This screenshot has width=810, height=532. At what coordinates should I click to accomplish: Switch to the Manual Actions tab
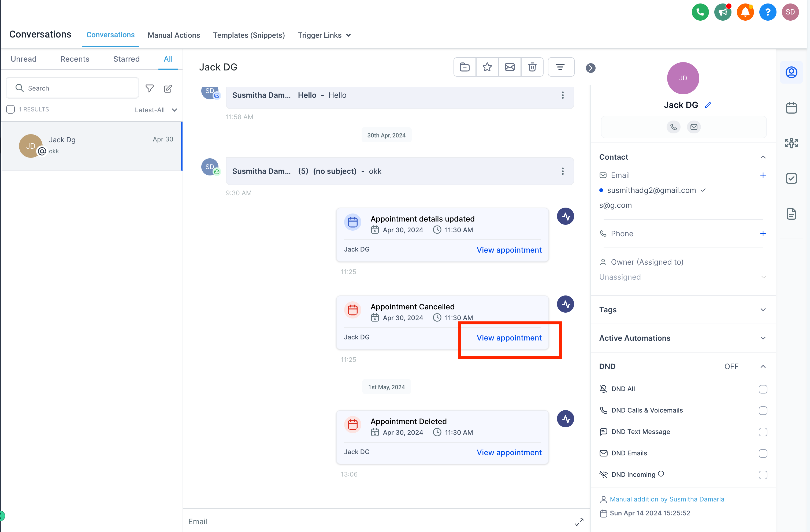(x=174, y=35)
